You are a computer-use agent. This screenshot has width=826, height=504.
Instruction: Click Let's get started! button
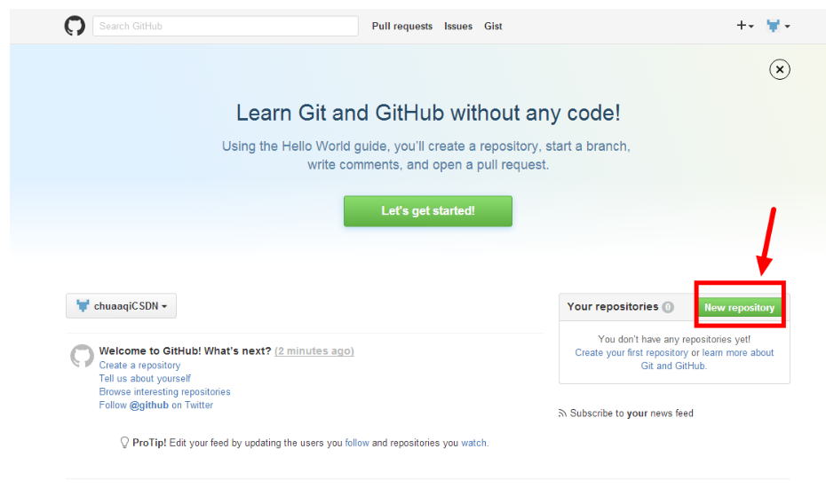428,211
